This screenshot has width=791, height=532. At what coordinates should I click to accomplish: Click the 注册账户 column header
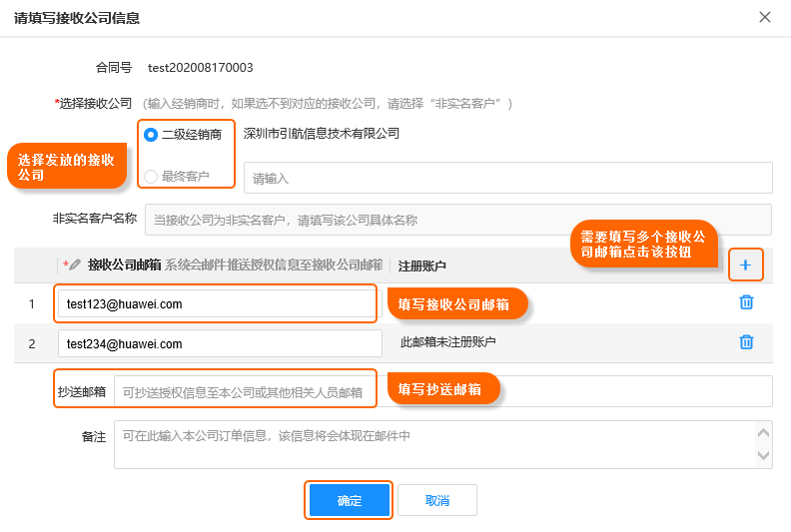[422, 266]
